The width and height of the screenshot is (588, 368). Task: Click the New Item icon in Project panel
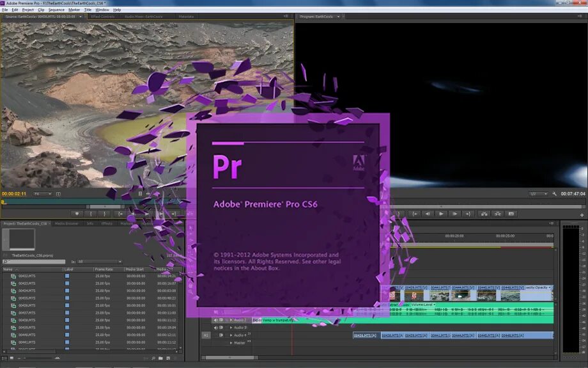point(168,358)
